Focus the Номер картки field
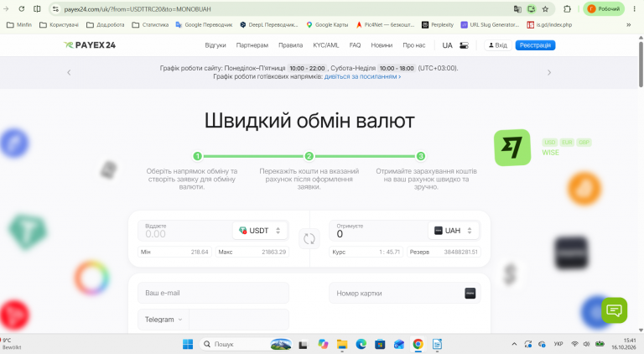Screen dimensions: 644x354 (x=404, y=293)
